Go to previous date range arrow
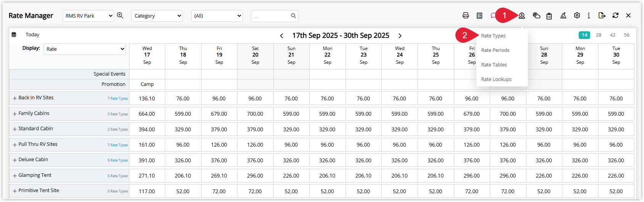The width and height of the screenshot is (644, 202). point(282,36)
